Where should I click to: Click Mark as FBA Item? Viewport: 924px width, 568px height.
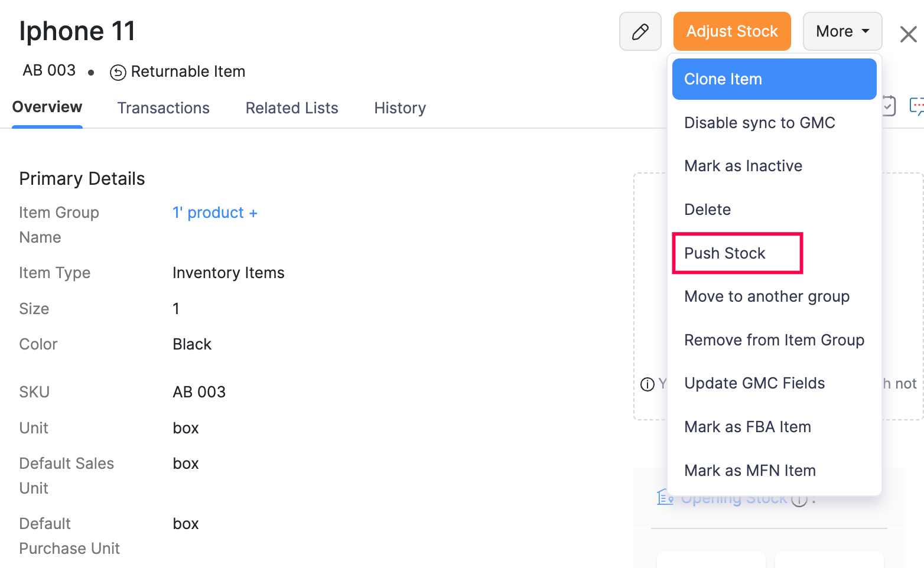747,427
